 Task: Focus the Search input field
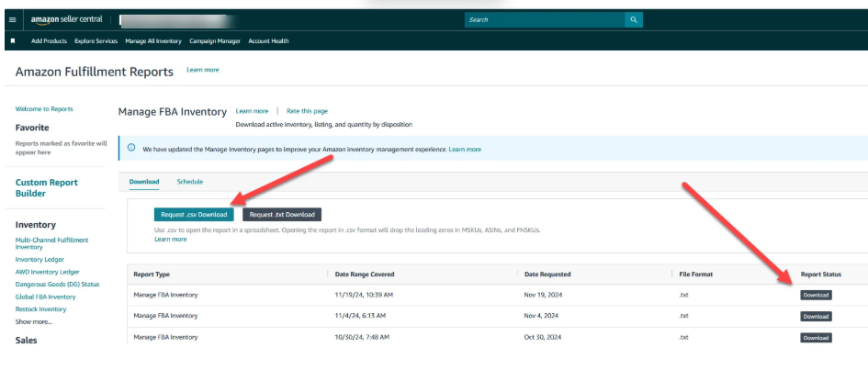click(545, 20)
